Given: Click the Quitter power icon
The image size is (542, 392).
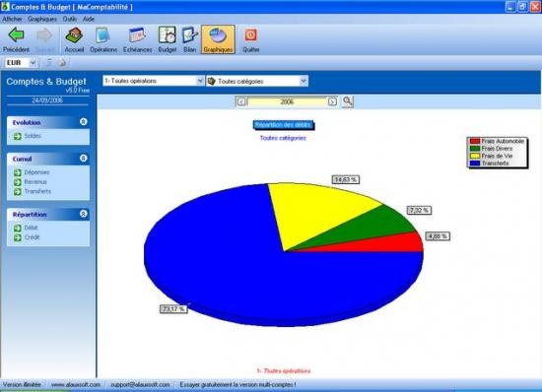Looking at the screenshot, I should [x=250, y=35].
